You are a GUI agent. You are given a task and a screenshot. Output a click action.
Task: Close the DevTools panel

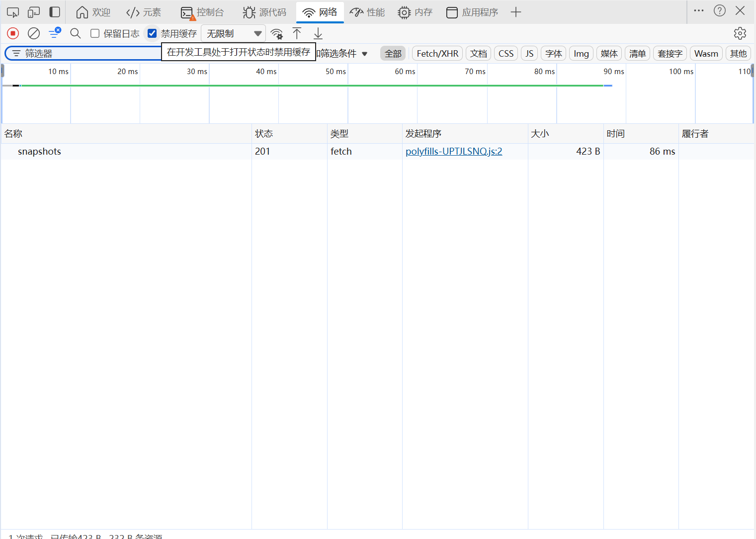pyautogui.click(x=740, y=10)
